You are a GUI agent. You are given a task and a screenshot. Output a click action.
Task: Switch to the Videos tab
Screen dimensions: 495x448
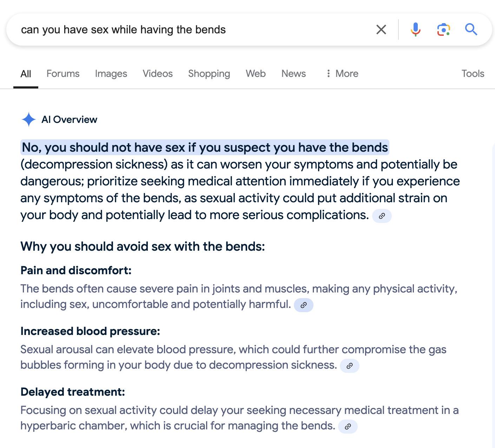[x=158, y=74]
